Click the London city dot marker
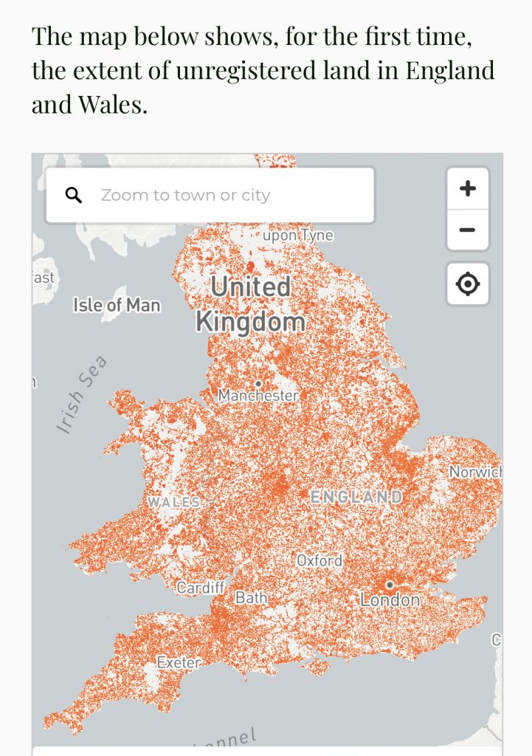 pyautogui.click(x=390, y=585)
